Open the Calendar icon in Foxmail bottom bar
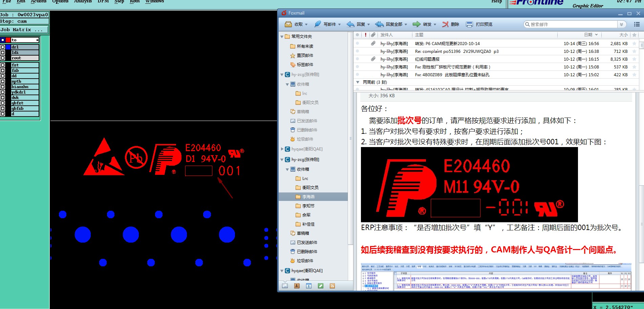The width and height of the screenshot is (644, 309). coord(309,286)
